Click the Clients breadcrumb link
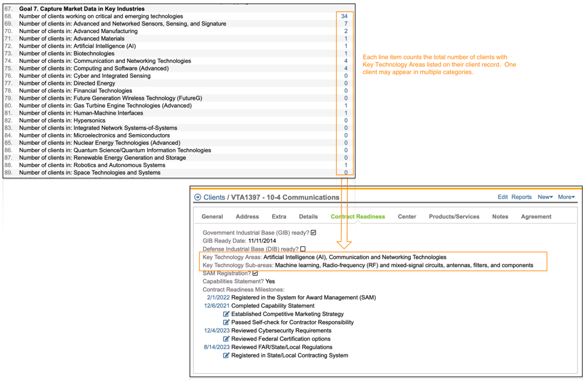 coord(214,198)
